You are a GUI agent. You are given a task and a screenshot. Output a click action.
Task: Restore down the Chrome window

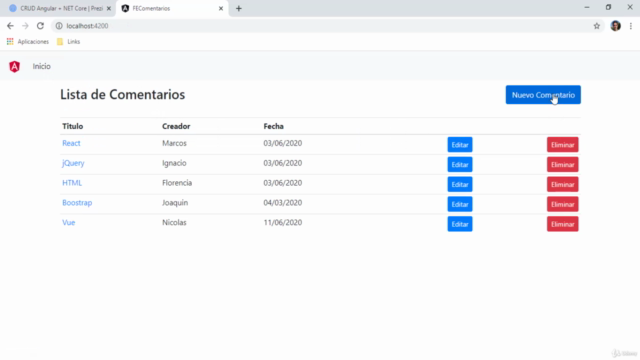(x=608, y=7)
